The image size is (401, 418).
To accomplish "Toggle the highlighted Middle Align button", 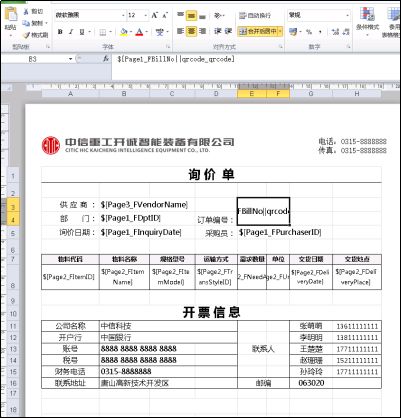I will click(191, 15).
